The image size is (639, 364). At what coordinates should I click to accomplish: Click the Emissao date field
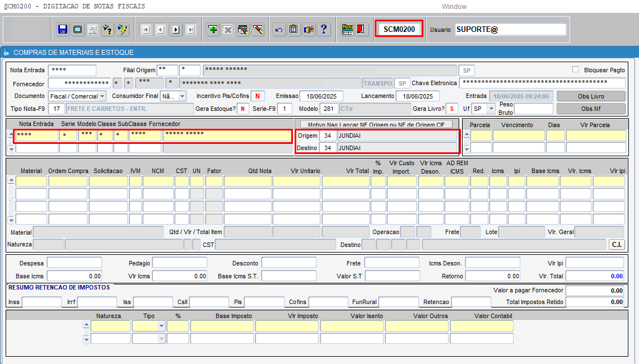pyautogui.click(x=321, y=96)
